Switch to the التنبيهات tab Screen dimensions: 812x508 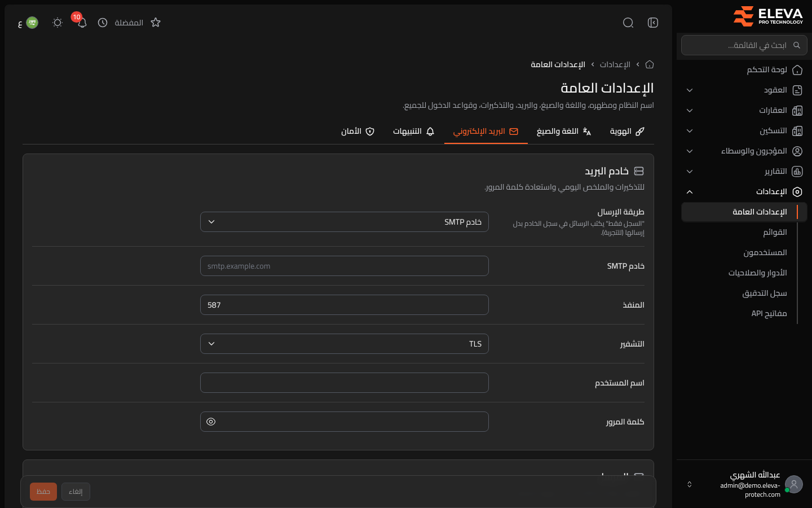click(414, 132)
